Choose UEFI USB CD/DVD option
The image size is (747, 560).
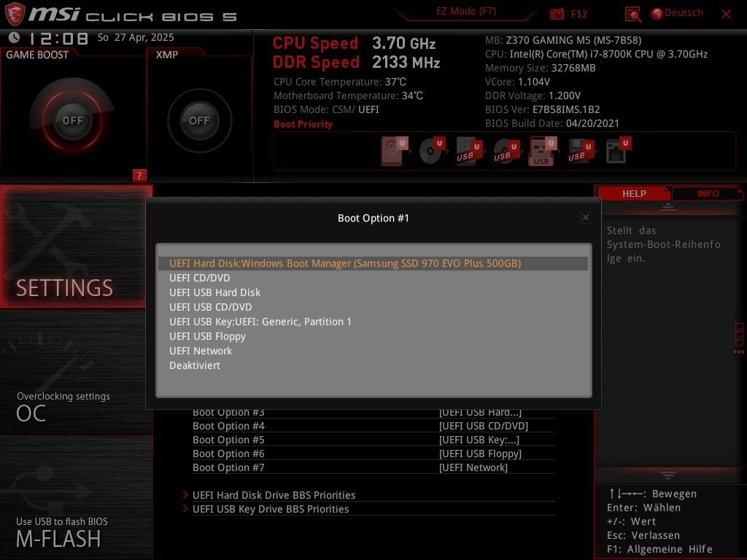(x=373, y=307)
